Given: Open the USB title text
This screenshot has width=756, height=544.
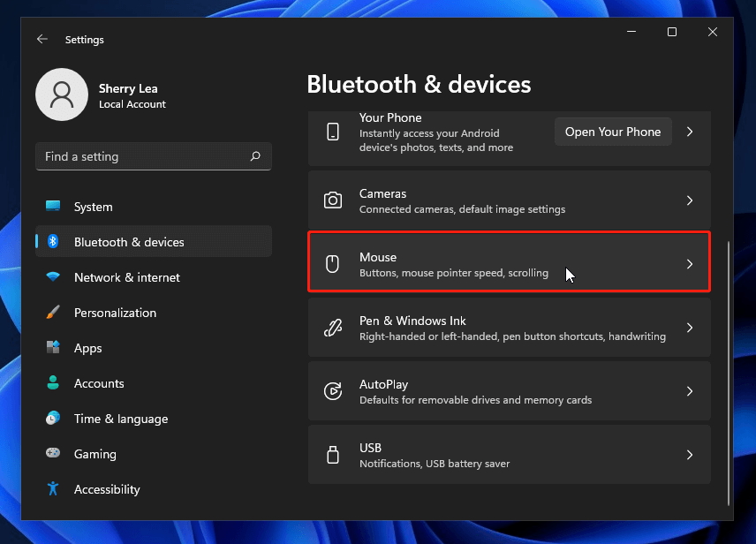Looking at the screenshot, I should 370,448.
